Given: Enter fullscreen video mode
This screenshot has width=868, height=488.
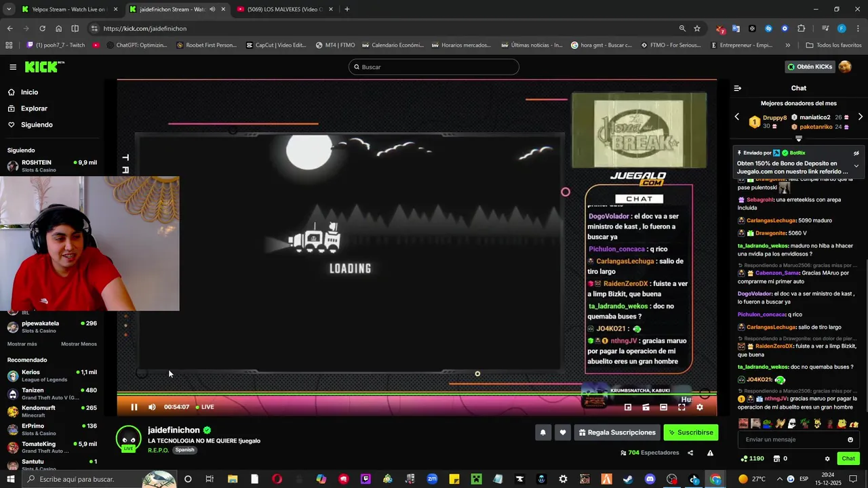Looking at the screenshot, I should (682, 407).
